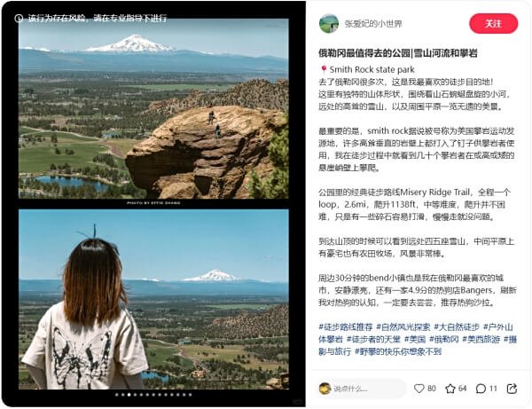This screenshot has height=409, width=532.
Task: Open comments via speech bubble icon
Action: (481, 389)
